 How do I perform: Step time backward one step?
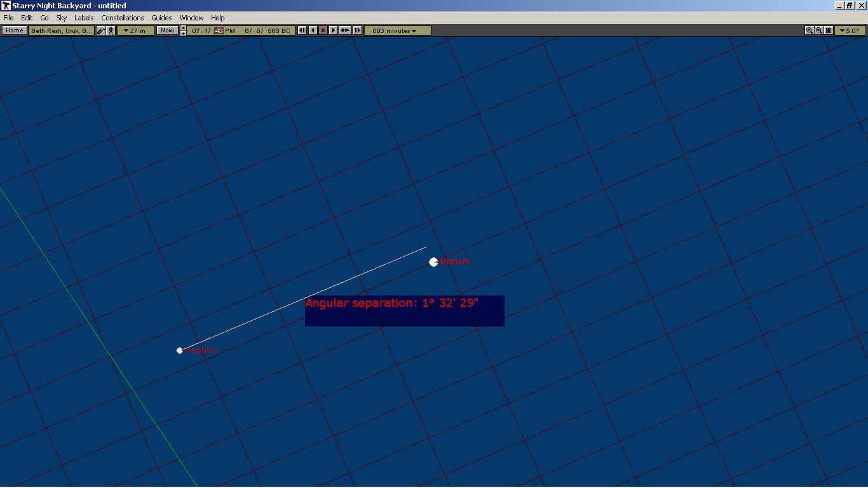(x=302, y=30)
